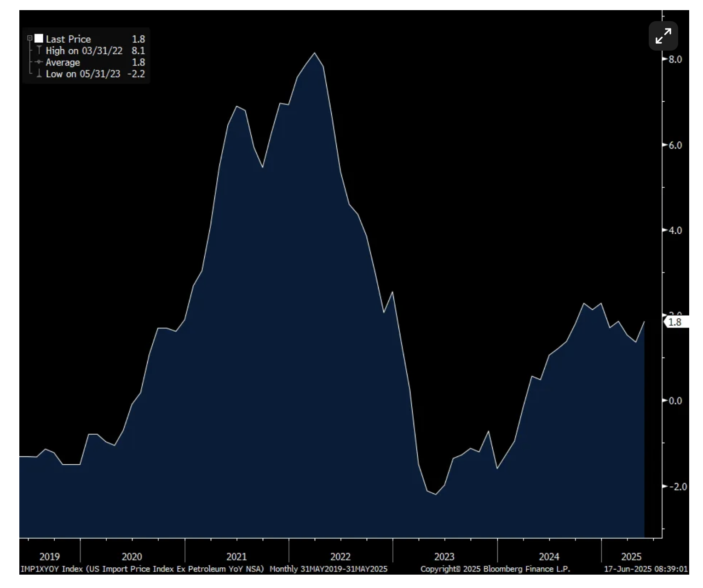Click the expand to fullscreen icon
The image size is (703, 588).
(x=663, y=36)
